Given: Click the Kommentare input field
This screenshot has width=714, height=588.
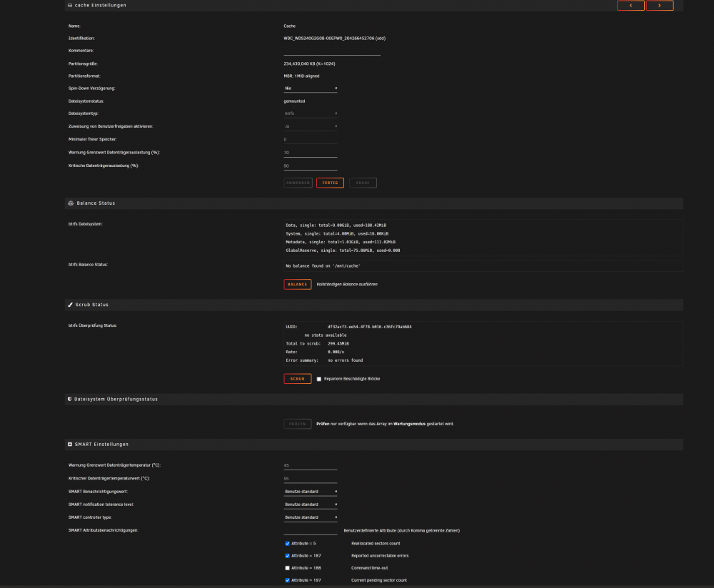Looking at the screenshot, I should click(x=332, y=51).
